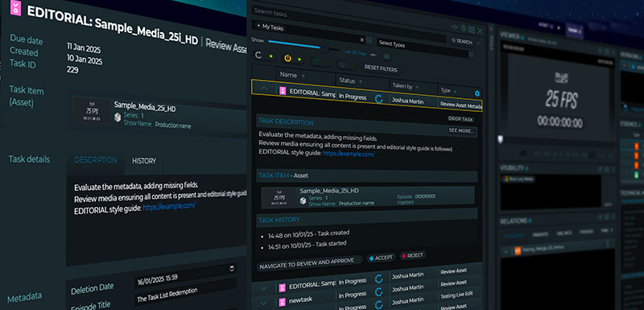Clear the My Tasks selection with the X

point(361,39)
